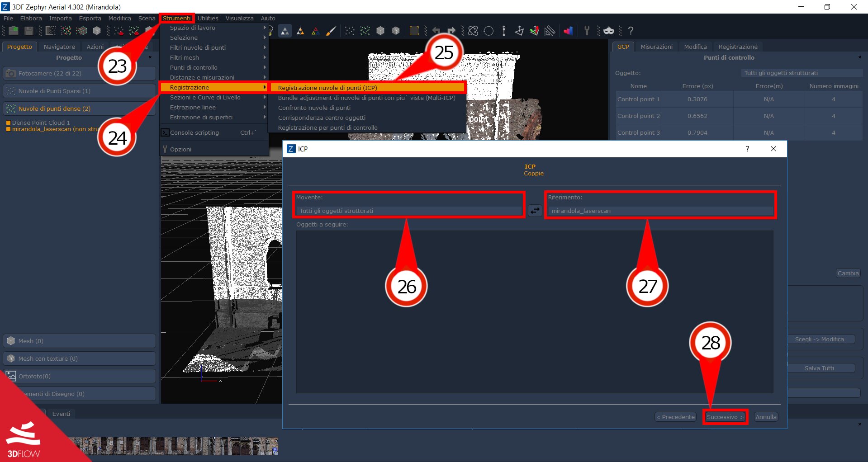Collapse Nuvole di punti dense (2) section

point(79,108)
